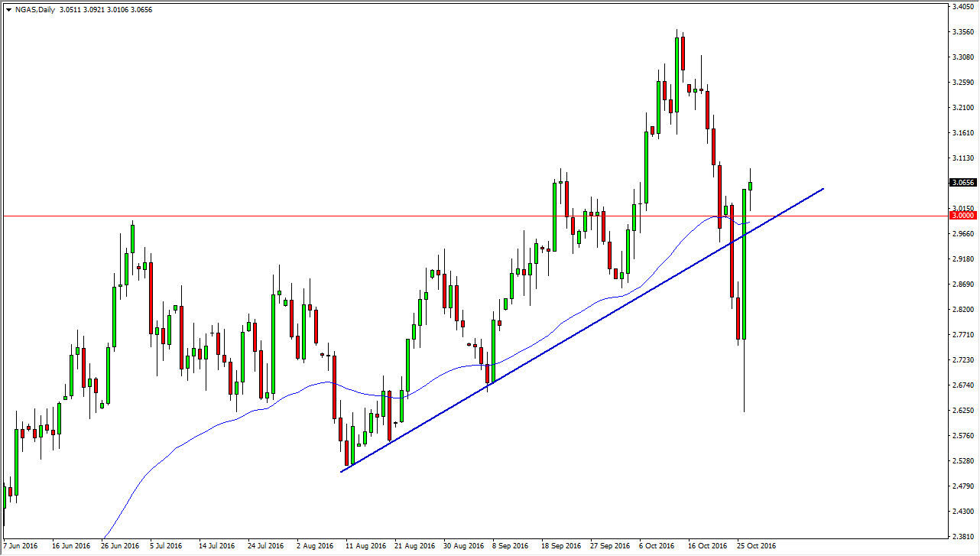Expand the triangle arrow beside NGAS,Daily
Screen dimensions: 980x556
point(8,10)
